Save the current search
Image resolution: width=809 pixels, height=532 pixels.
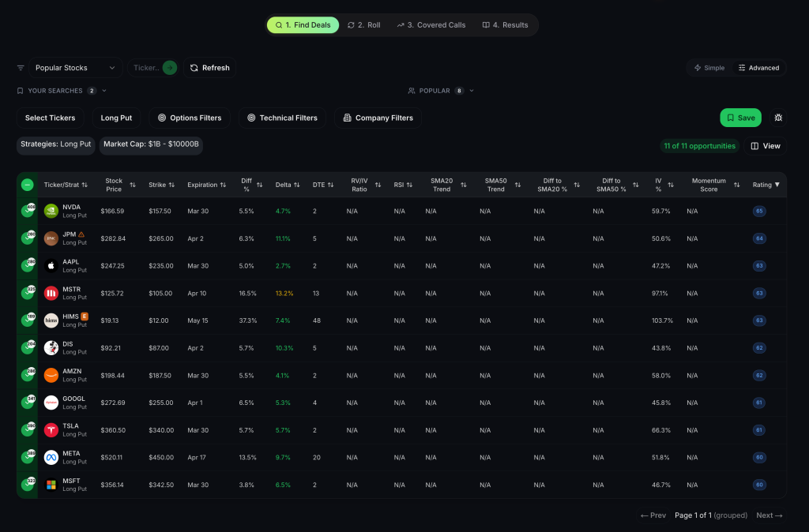[740, 118]
